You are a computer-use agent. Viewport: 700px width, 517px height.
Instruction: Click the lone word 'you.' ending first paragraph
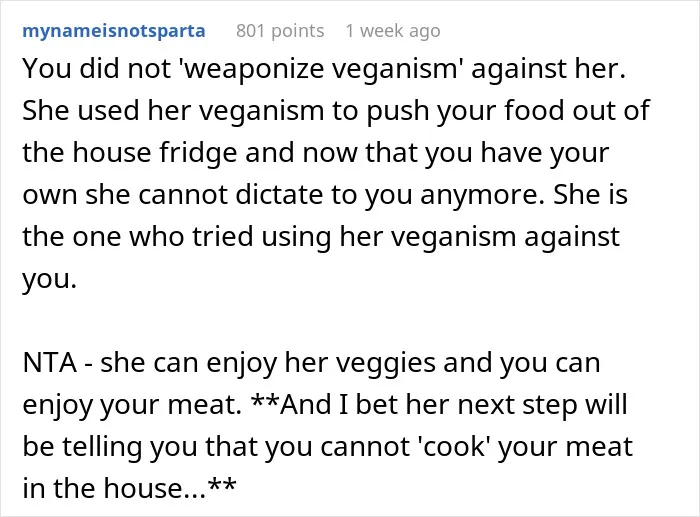click(50, 279)
